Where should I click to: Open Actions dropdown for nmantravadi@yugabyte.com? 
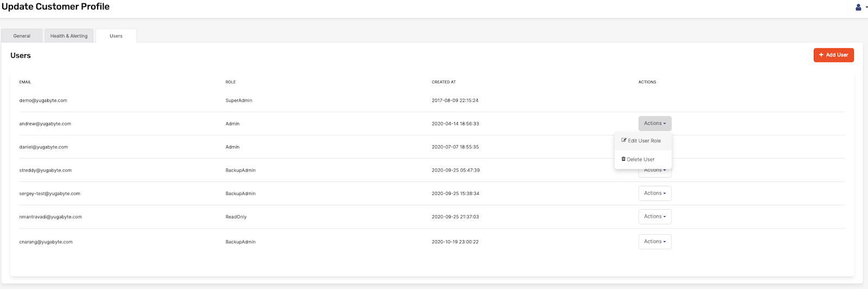tap(655, 217)
